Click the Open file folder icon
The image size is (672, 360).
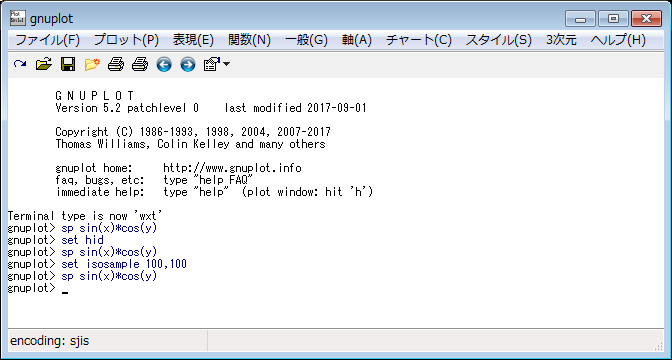[44, 65]
